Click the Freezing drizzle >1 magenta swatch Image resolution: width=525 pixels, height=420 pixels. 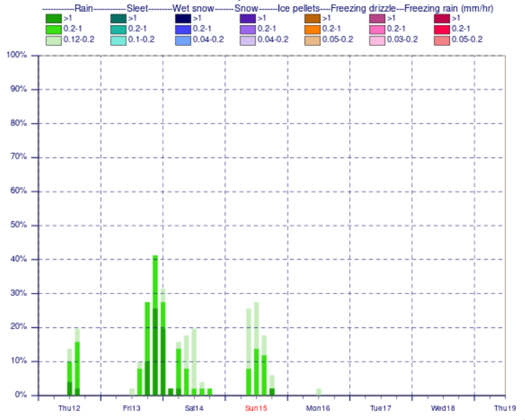coord(377,19)
